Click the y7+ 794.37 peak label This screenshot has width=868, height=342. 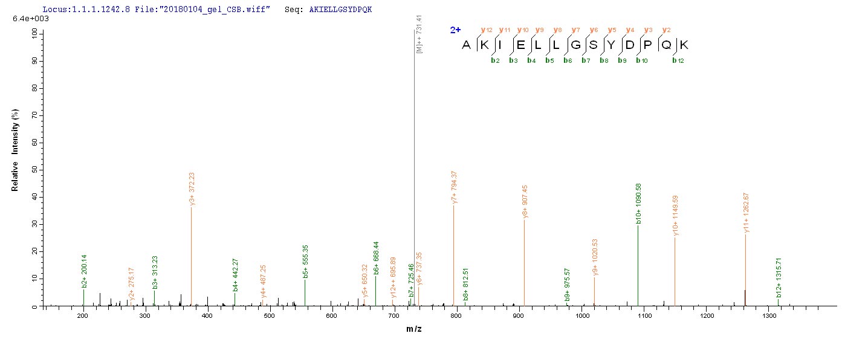(x=455, y=187)
